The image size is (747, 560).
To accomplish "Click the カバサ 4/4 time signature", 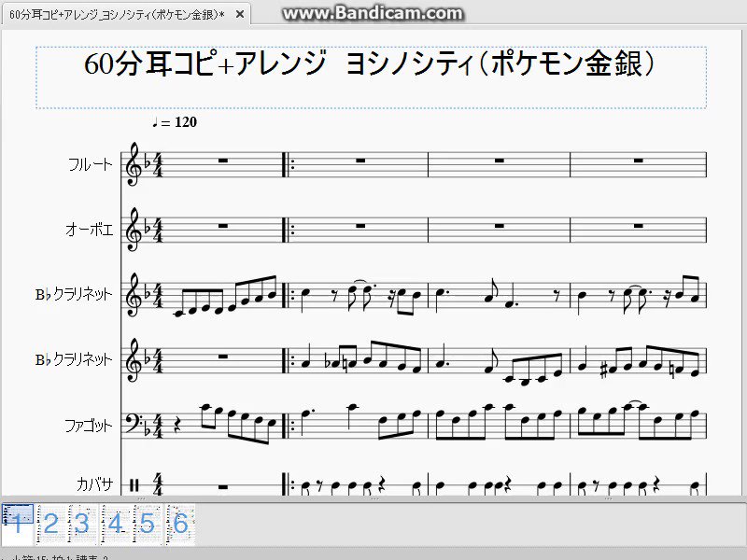I will tap(158, 484).
